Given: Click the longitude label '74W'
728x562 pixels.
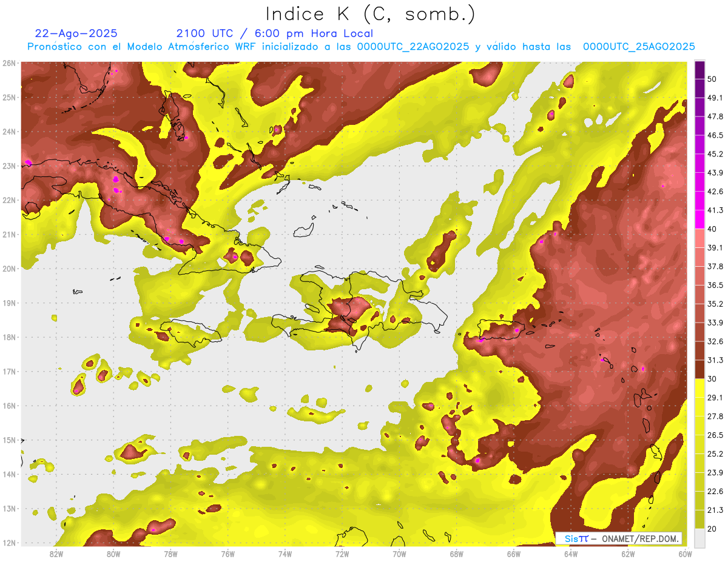Looking at the screenshot, I should pyautogui.click(x=285, y=554).
